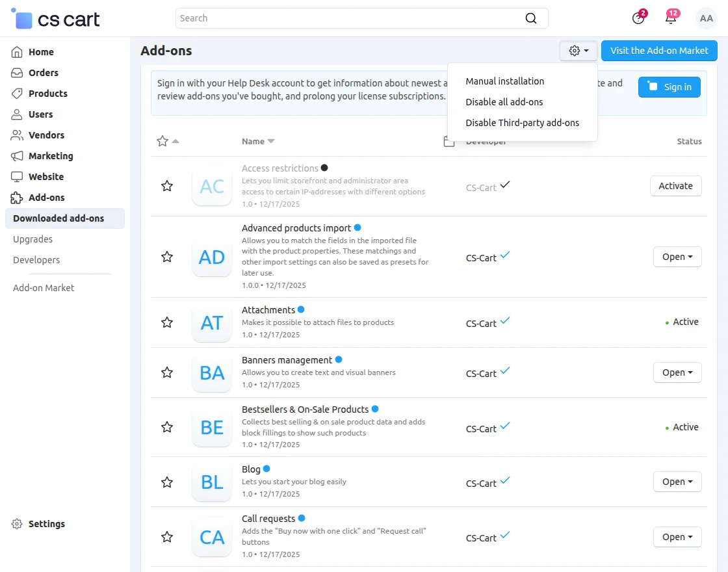Click the supplier folder column icon
The height and width of the screenshot is (572, 728).
449,142
